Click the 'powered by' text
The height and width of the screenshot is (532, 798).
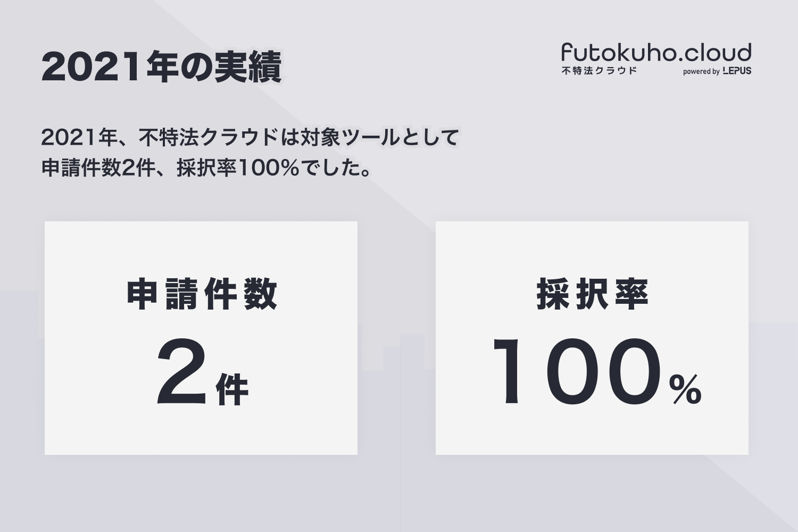[701, 72]
